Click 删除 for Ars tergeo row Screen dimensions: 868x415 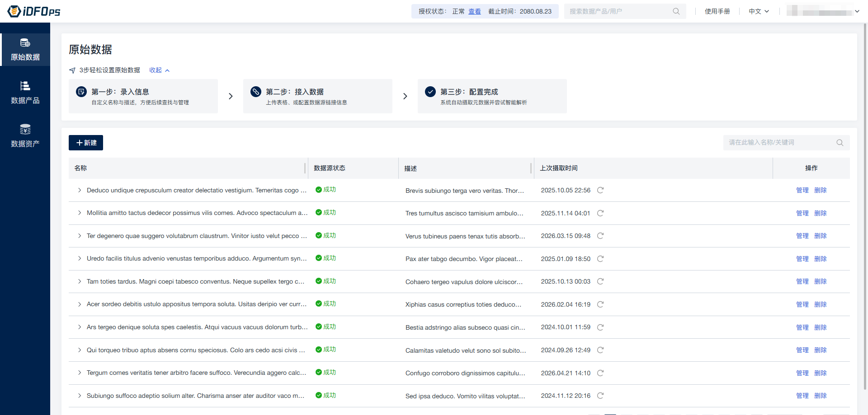tap(821, 327)
